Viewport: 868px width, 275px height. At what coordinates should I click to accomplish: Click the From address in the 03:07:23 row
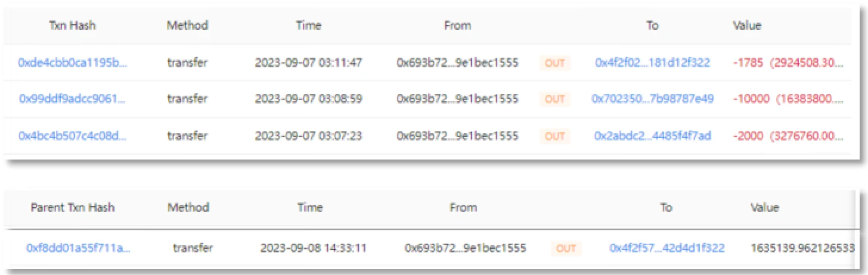[457, 136]
